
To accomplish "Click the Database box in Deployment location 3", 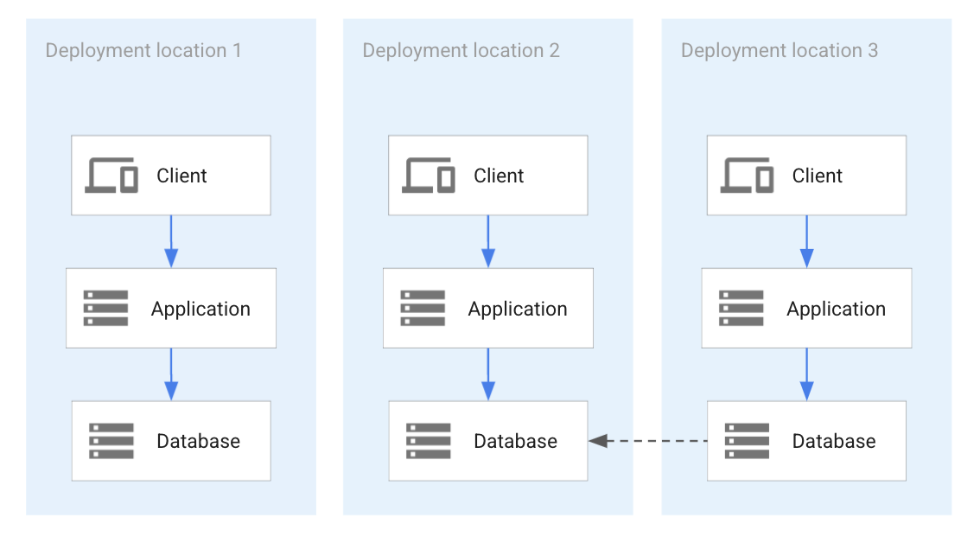I will coord(805,440).
